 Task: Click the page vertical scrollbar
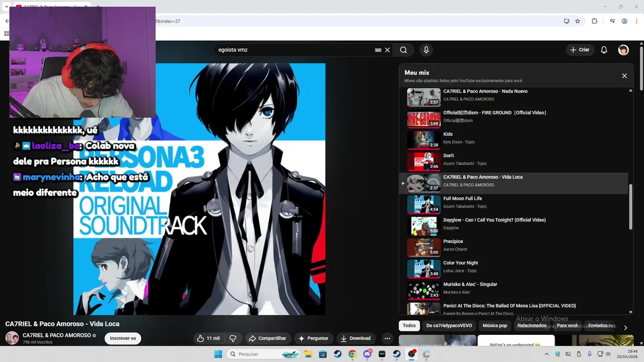641,68
